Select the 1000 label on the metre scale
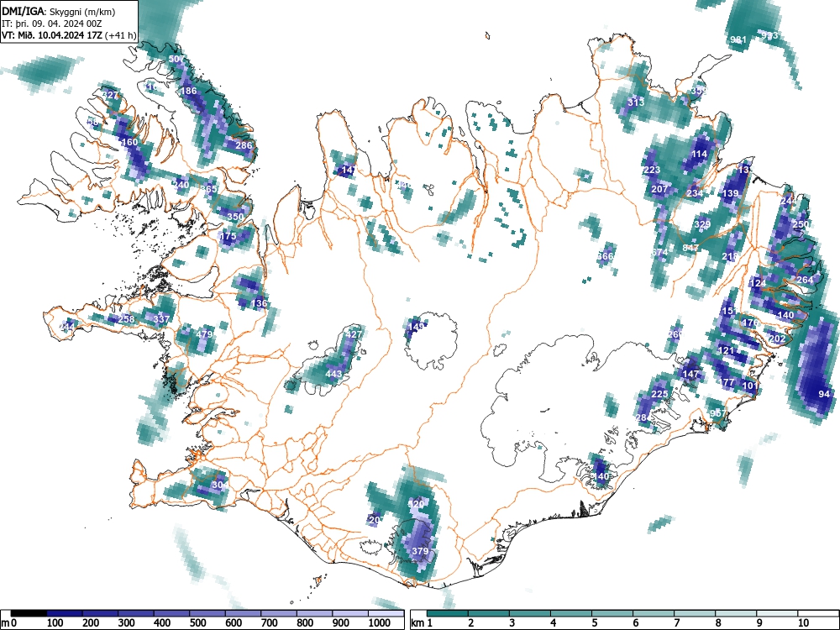This screenshot has width=840, height=630. coord(380,623)
